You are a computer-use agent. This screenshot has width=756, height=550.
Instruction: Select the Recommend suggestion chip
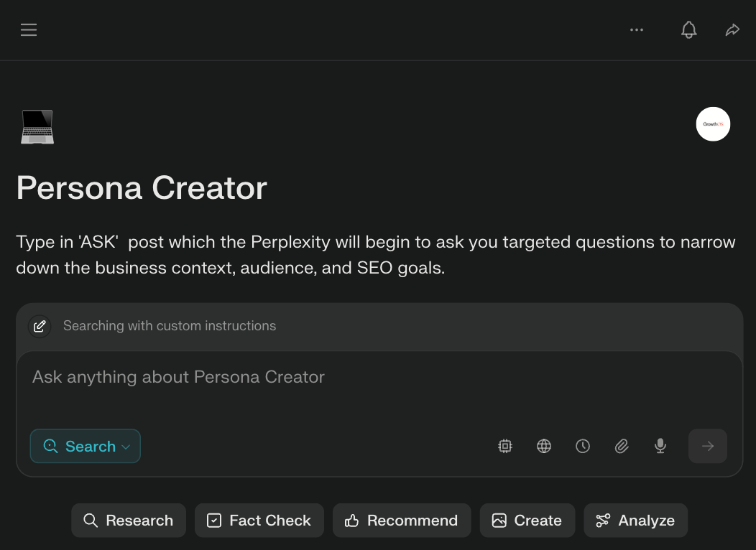click(402, 520)
